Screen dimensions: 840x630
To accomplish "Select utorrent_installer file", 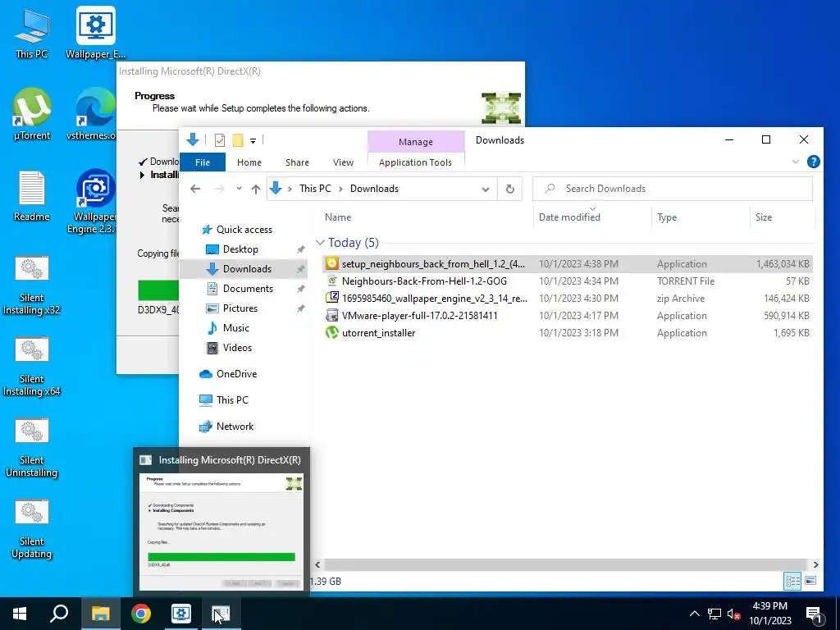I will pos(568,333).
